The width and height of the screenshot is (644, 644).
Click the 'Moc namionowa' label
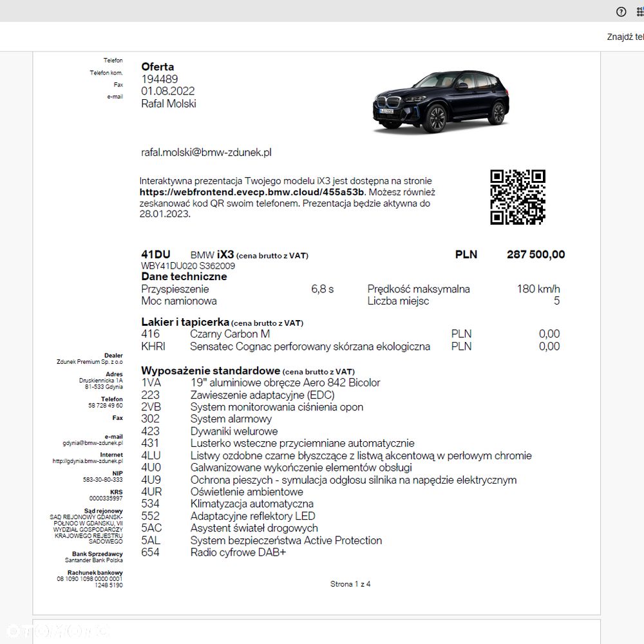(179, 301)
